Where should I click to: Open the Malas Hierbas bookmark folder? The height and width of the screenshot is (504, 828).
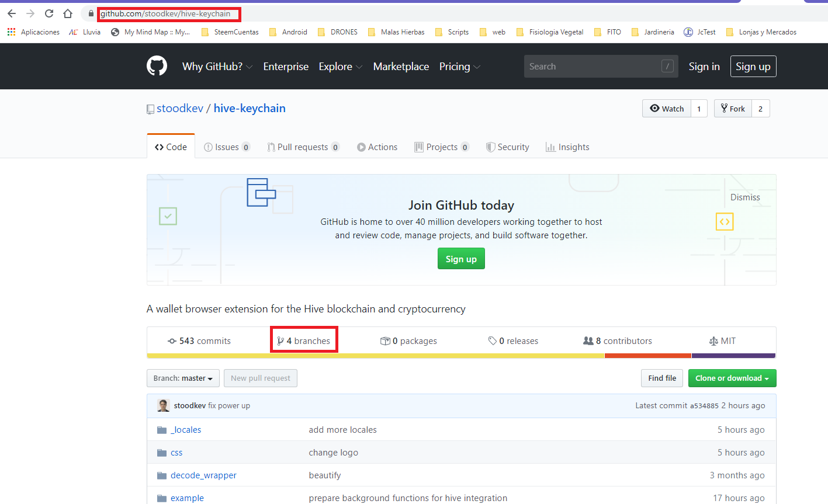tap(396, 32)
